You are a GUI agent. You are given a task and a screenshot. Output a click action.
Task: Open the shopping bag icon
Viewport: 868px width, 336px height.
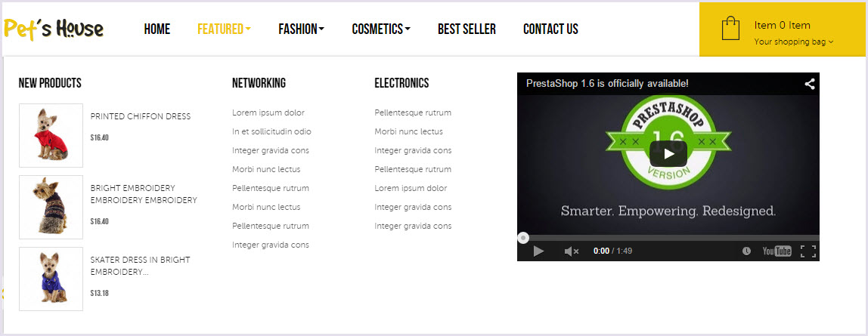tap(730, 28)
